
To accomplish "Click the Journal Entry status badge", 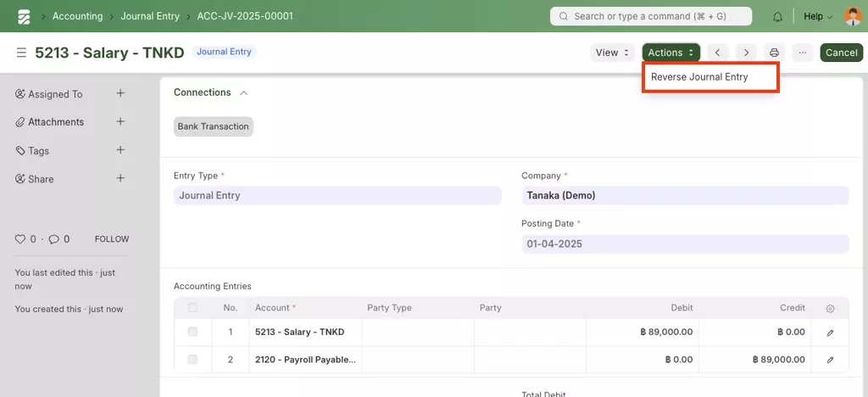I will [x=224, y=52].
